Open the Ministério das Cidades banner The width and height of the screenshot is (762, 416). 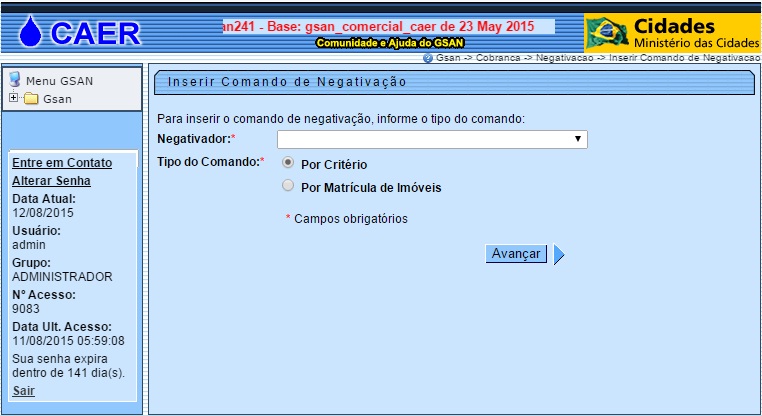(x=672, y=33)
